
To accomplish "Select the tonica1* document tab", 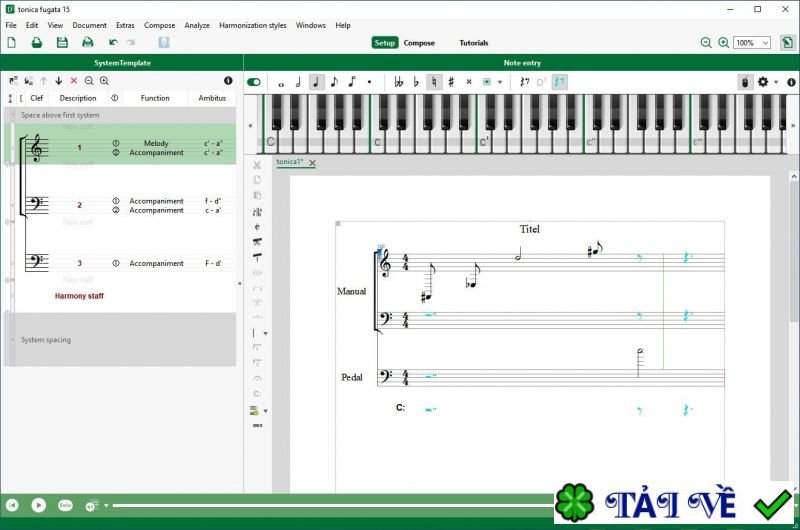I will (x=289, y=162).
